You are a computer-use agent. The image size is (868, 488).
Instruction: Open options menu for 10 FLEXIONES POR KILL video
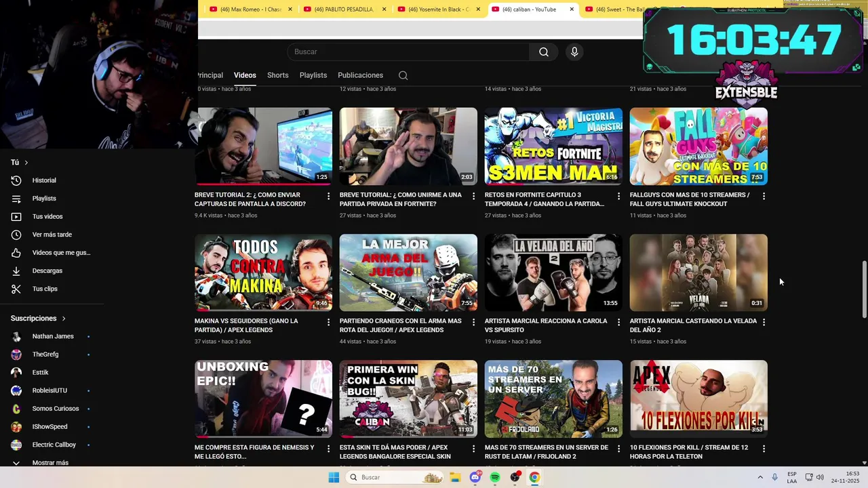click(x=764, y=449)
